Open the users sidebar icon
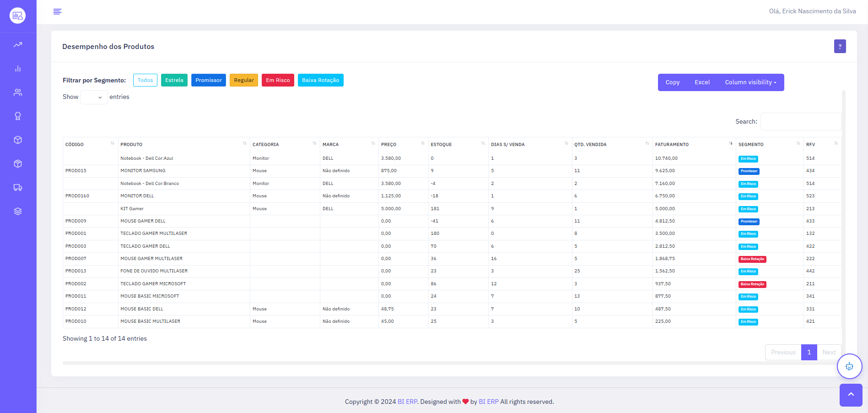 [18, 92]
